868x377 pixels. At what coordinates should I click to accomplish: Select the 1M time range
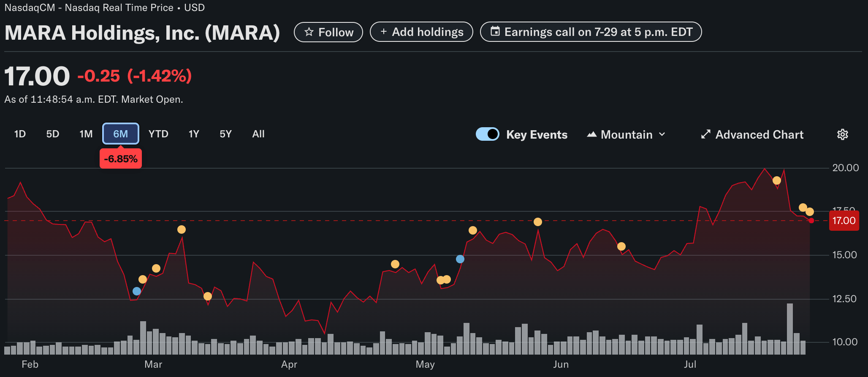86,134
